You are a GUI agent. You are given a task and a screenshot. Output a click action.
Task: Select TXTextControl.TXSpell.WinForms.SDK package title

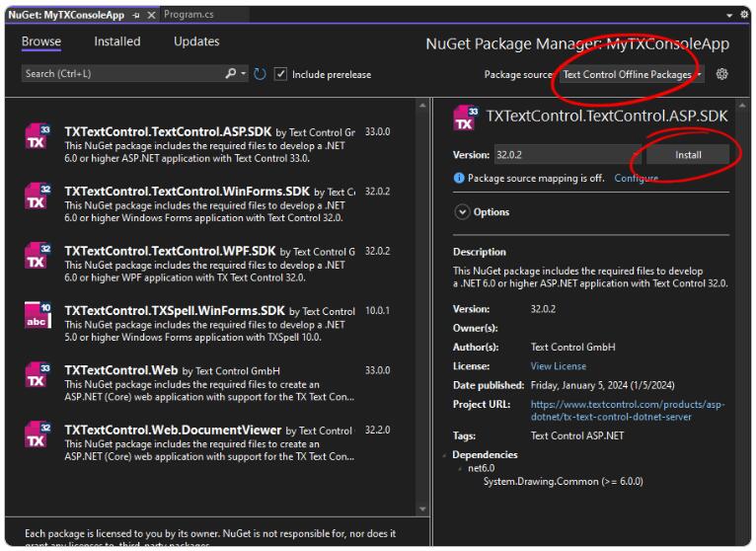(x=175, y=311)
